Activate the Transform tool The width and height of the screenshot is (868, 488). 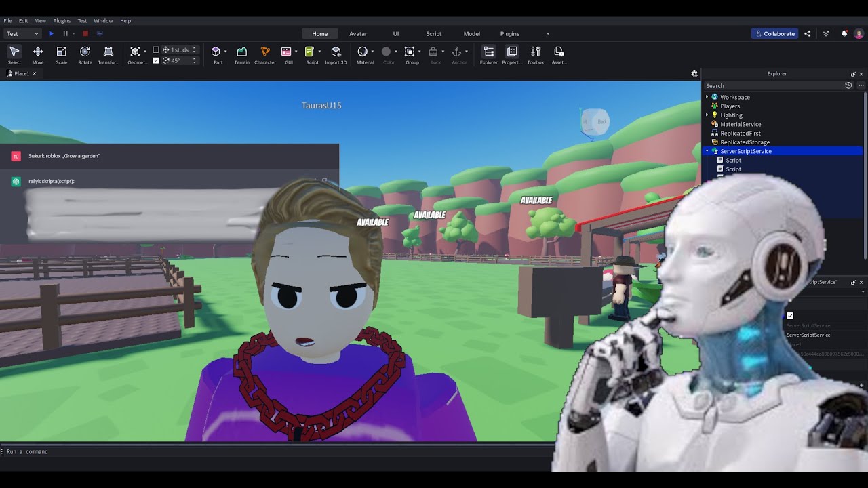(108, 55)
